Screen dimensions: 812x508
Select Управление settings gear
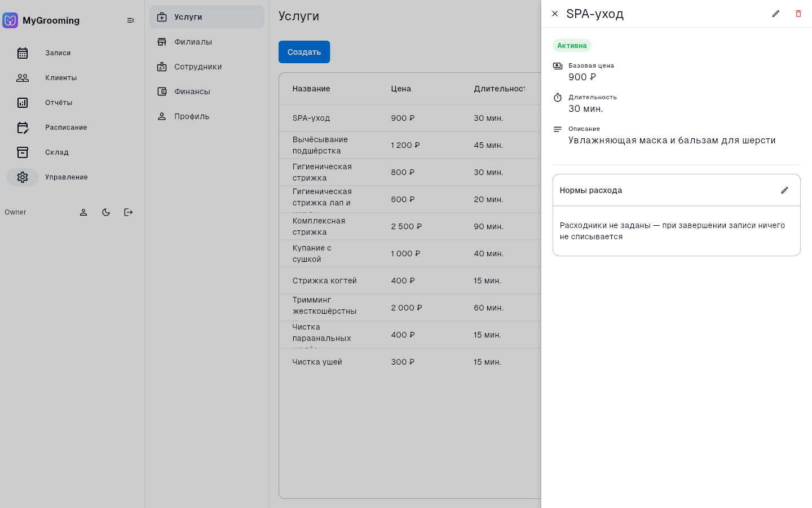pyautogui.click(x=23, y=177)
